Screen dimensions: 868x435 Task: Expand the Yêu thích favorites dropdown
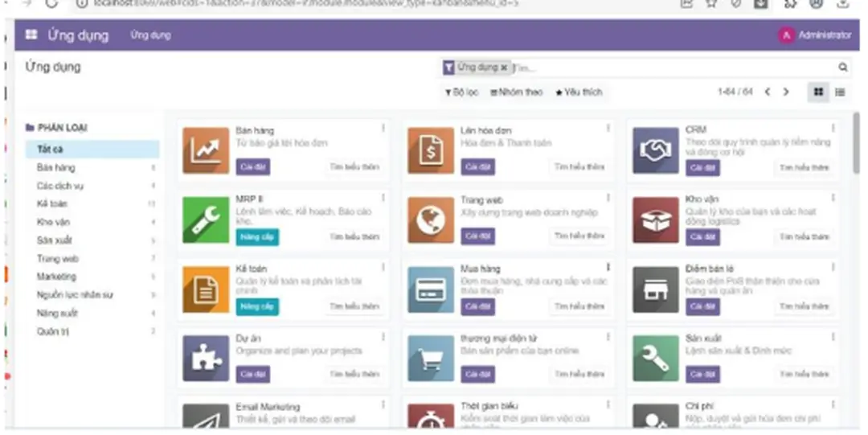click(x=579, y=92)
